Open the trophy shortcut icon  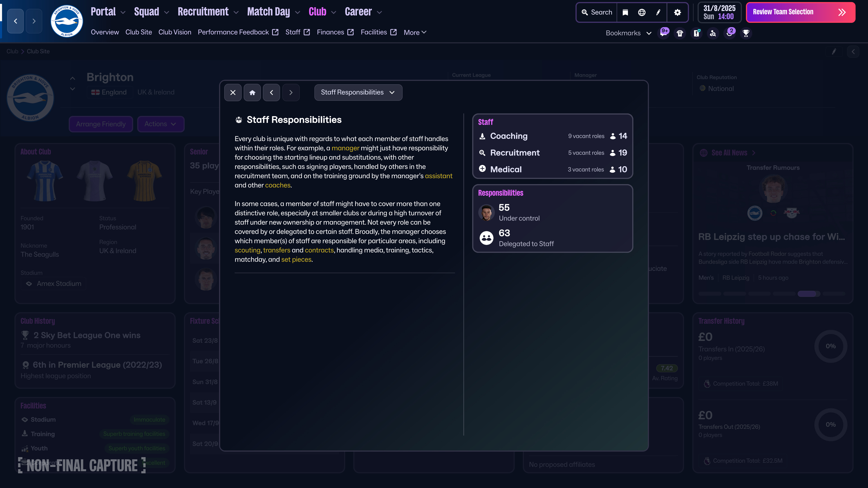pyautogui.click(x=746, y=33)
